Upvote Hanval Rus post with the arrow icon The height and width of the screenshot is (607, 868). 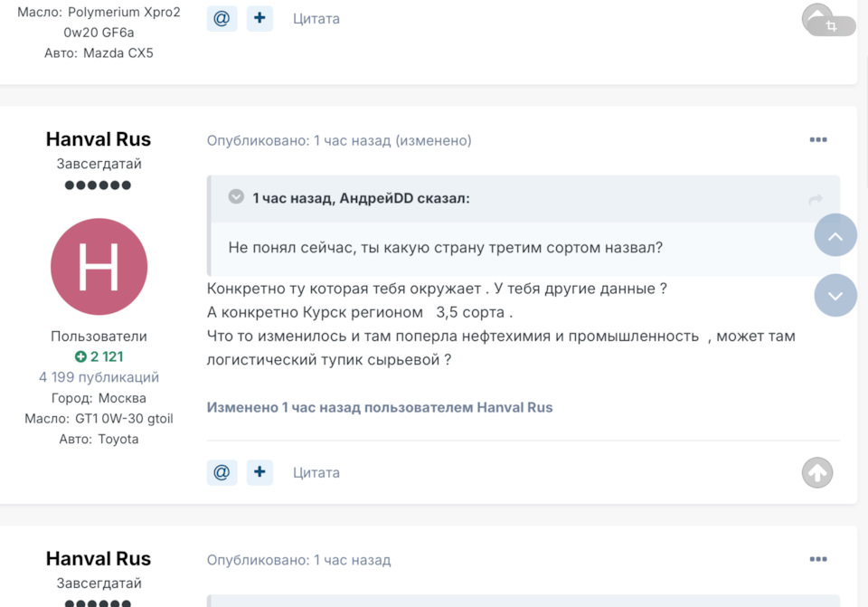817,472
